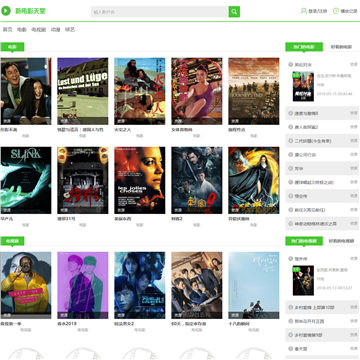Image resolution: width=360 pixels, height=360 pixels.
Task: Click the rank icon beside 唐人街探案2
Action: click(291, 127)
